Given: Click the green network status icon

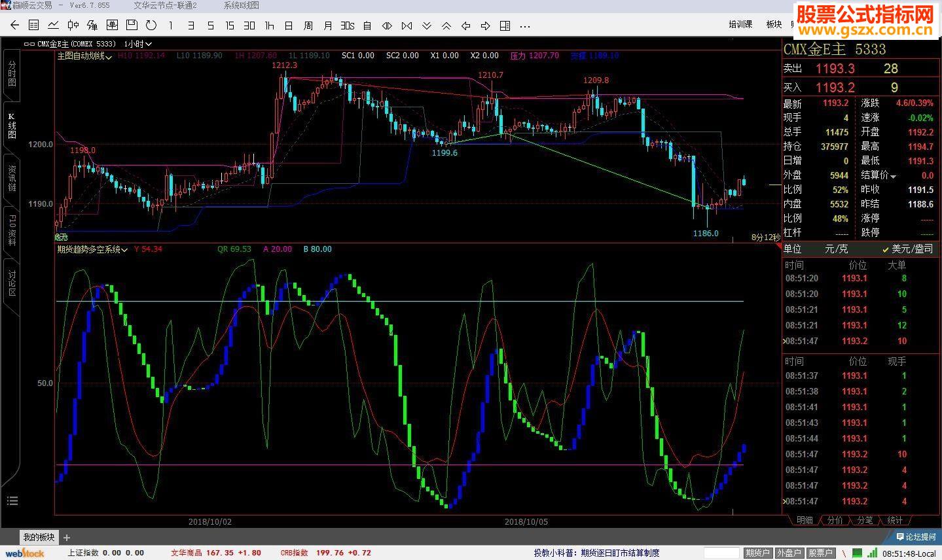Looking at the screenshot, I should (x=857, y=553).
